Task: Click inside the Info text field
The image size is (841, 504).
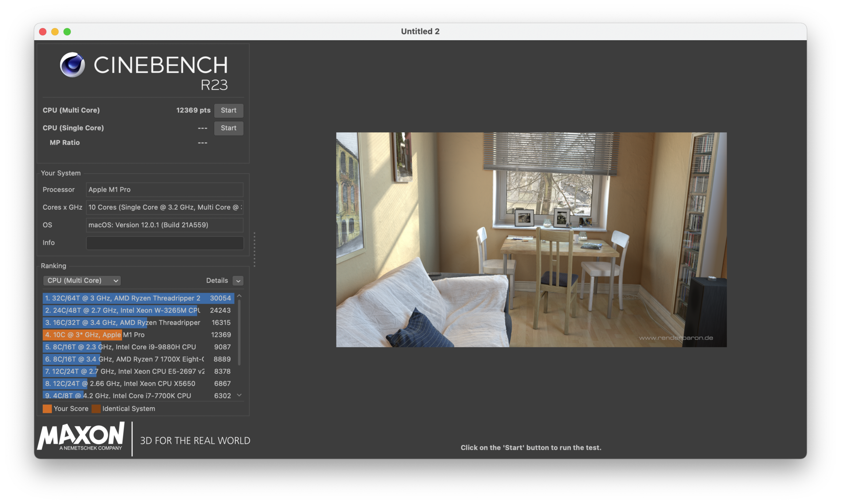Action: [164, 243]
